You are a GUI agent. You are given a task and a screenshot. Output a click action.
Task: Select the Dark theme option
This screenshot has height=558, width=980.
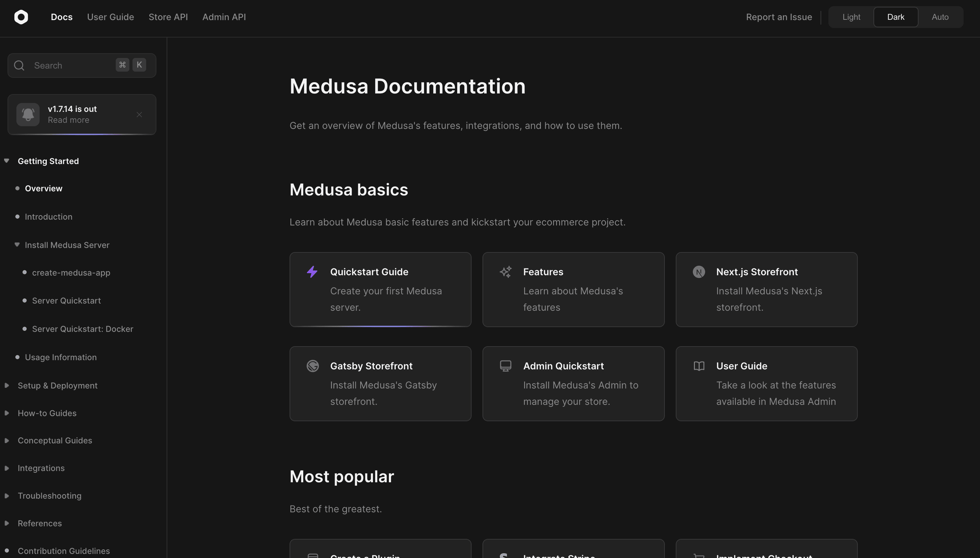[x=895, y=17]
